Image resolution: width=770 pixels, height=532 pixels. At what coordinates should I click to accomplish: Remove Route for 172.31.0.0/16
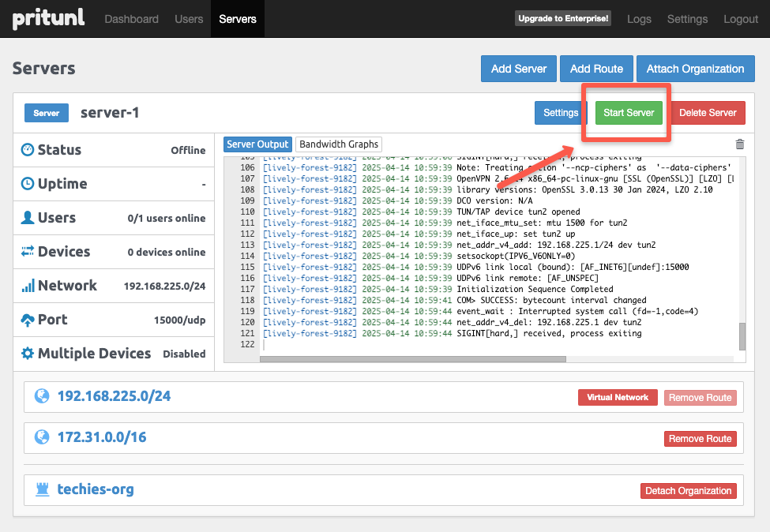click(x=700, y=439)
